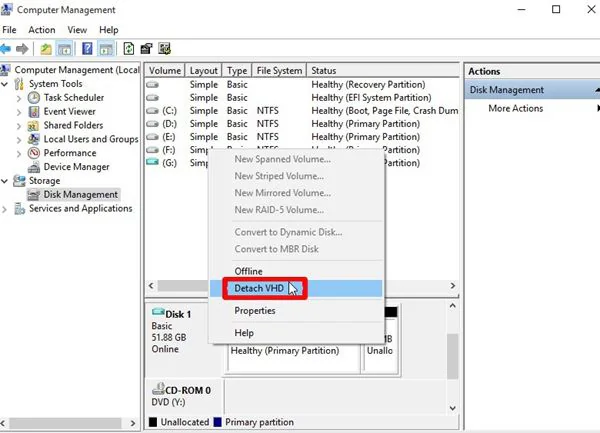
Task: Click the disk pane scroll-down arrow
Action: [453, 408]
